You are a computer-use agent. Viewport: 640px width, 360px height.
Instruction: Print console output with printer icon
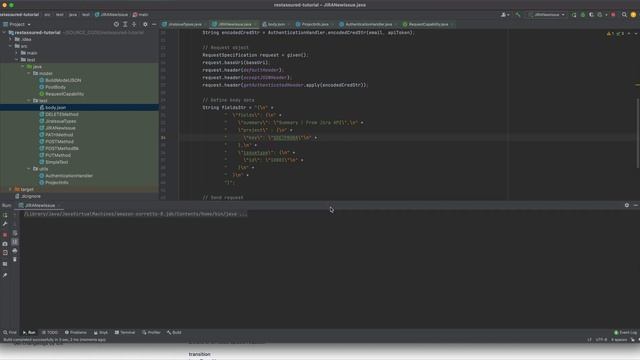15,251
